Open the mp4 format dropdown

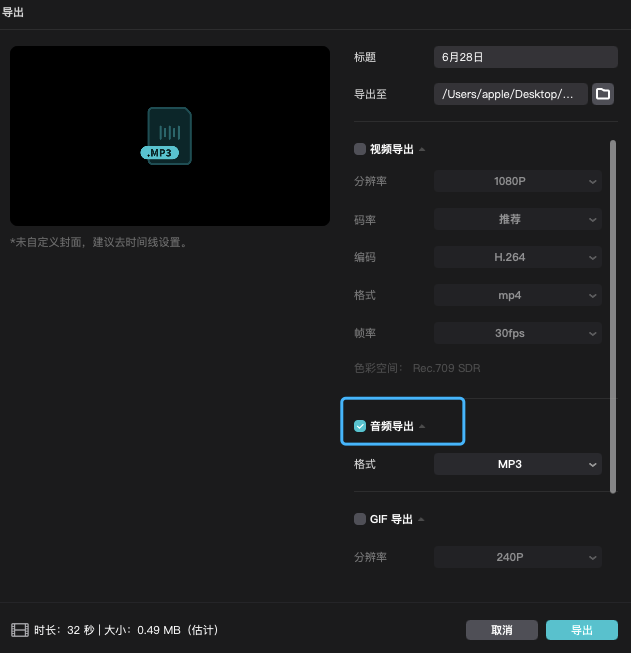[x=518, y=295]
